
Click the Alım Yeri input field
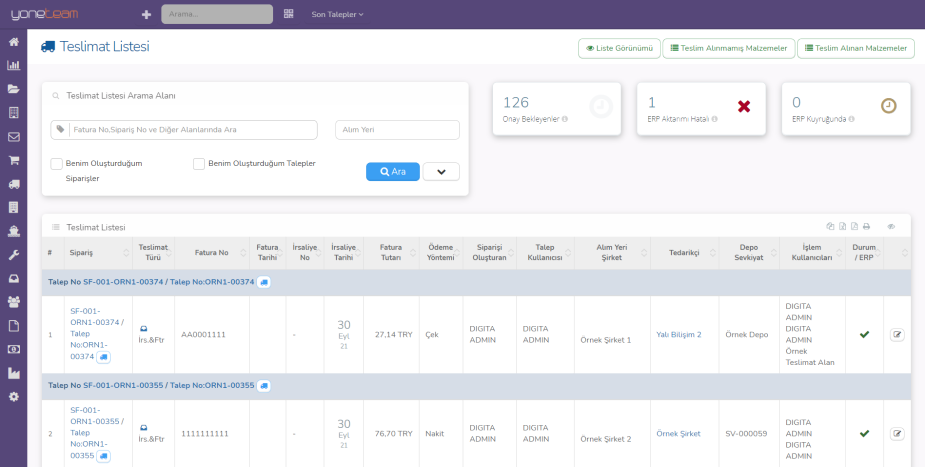coord(397,130)
